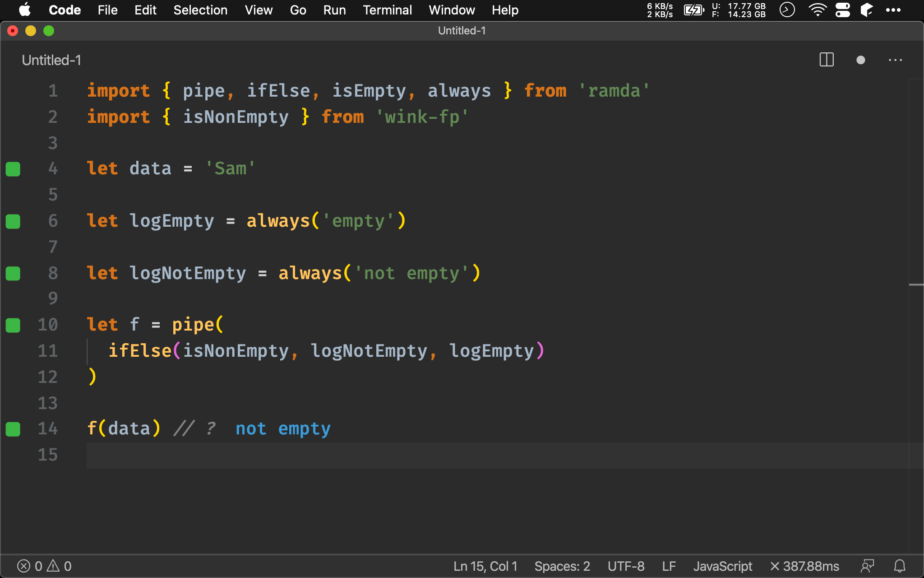The image size is (924, 578).
Task: Open the Code application menu
Action: (65, 10)
